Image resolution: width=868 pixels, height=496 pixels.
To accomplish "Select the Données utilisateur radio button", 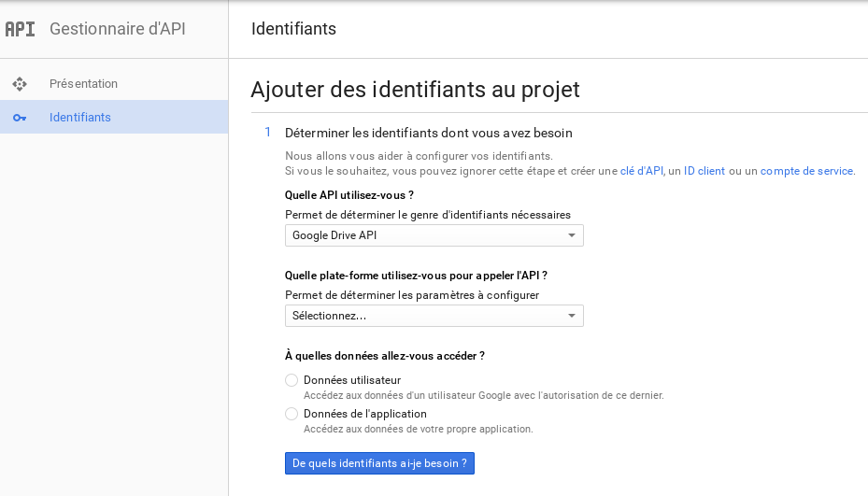I will [292, 380].
